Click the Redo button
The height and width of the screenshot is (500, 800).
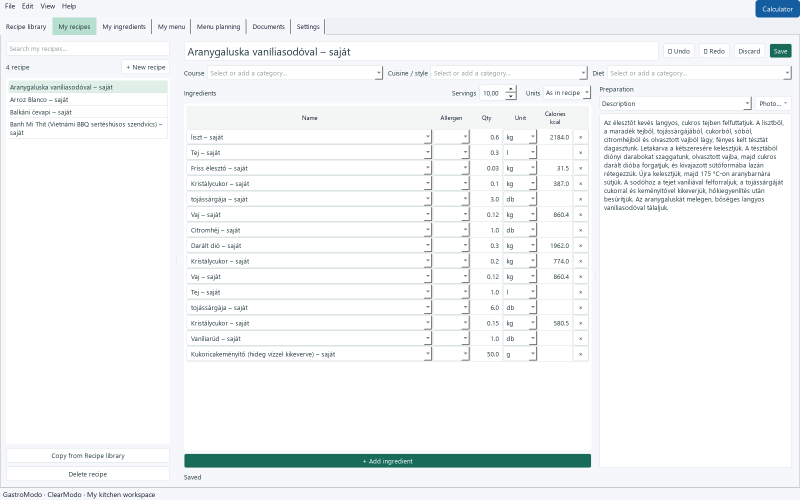[714, 51]
